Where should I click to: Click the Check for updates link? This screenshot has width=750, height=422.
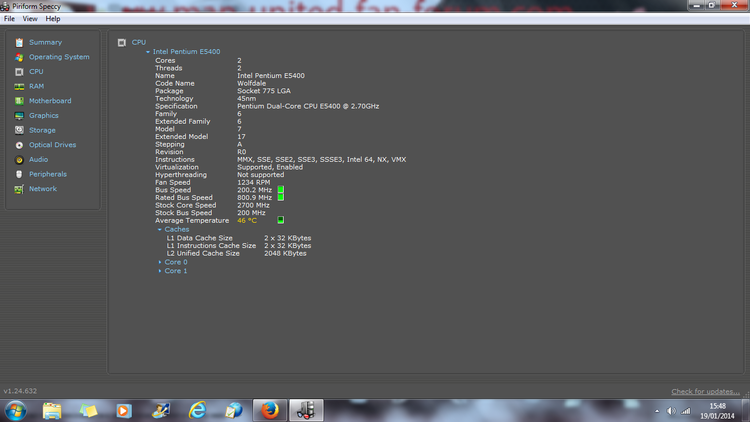pyautogui.click(x=705, y=391)
